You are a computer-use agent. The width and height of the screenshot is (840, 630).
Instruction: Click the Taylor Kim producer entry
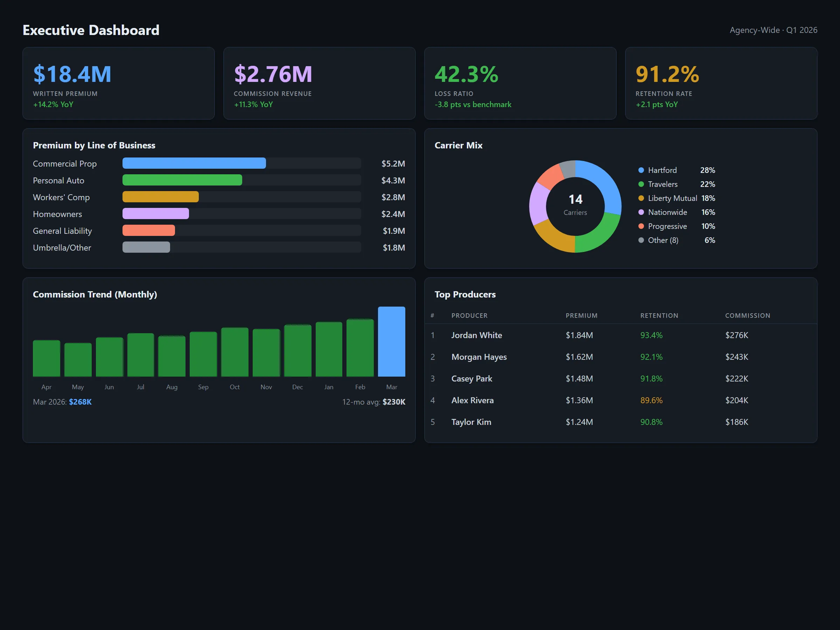click(471, 422)
